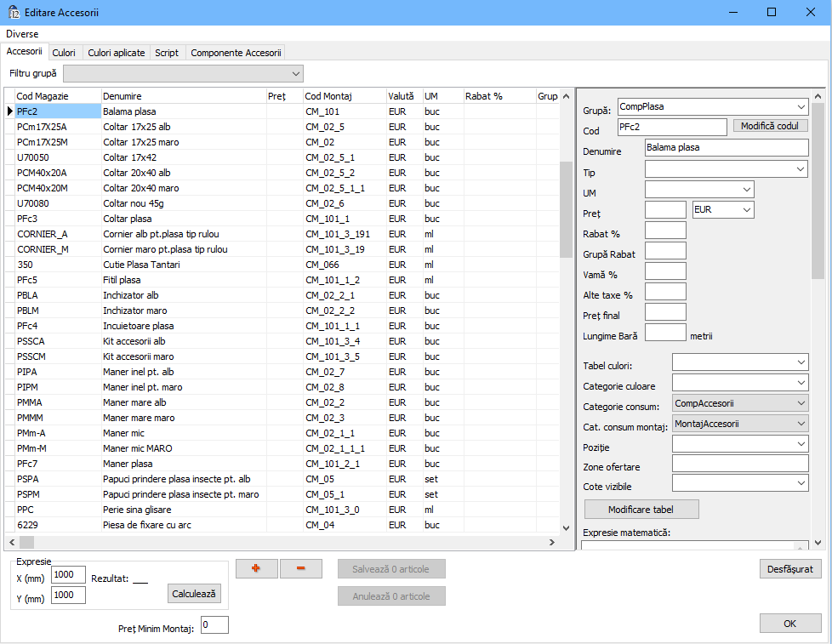Click the red minus remove button
The width and height of the screenshot is (832, 644).
[x=301, y=569]
